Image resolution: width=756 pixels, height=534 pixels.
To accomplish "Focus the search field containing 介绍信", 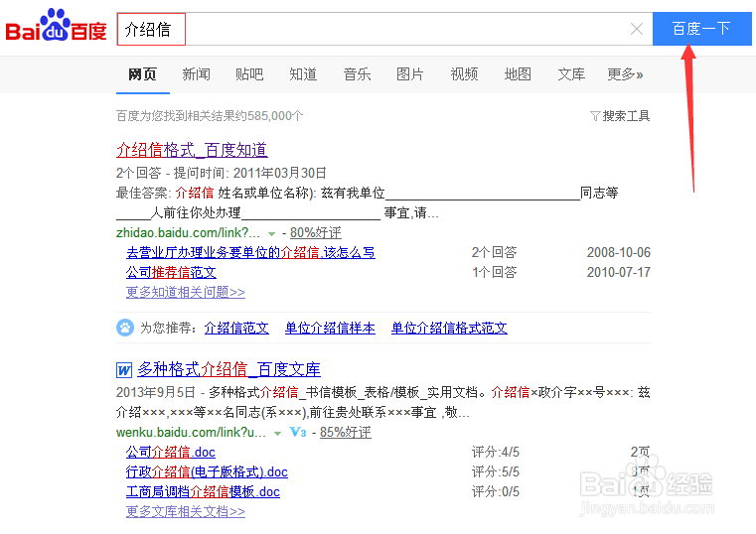I will 384,30.
